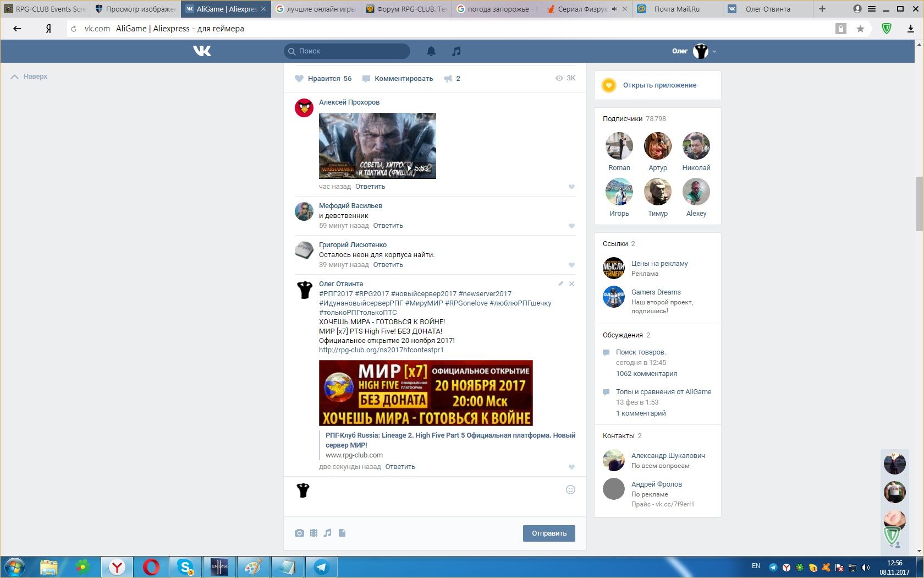This screenshot has height=578, width=924.
Task: Open Александр Шукалович contact
Action: coord(668,456)
